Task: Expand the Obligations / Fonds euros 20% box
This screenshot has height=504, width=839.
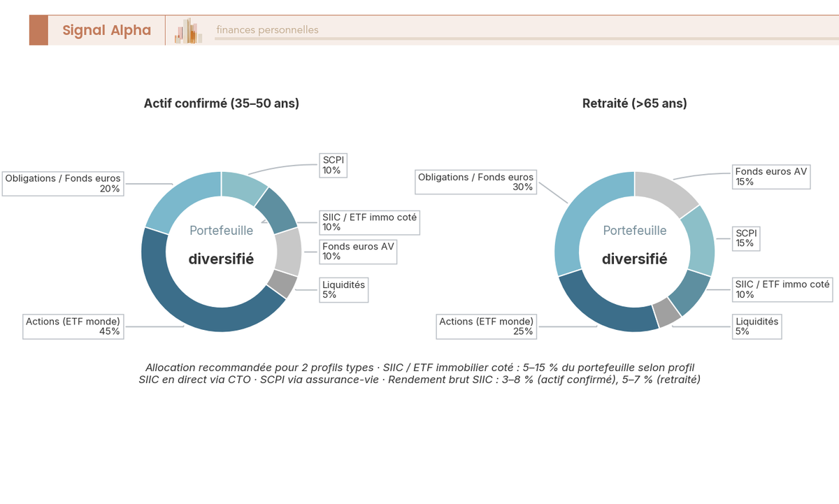Action: coord(62,184)
